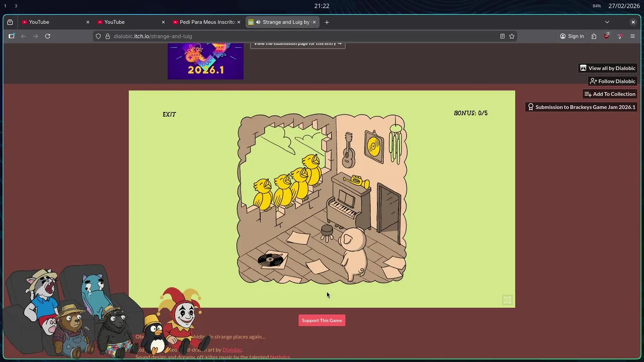Close the first YouTube tab
This screenshot has width=644, height=362.
[x=88, y=22]
